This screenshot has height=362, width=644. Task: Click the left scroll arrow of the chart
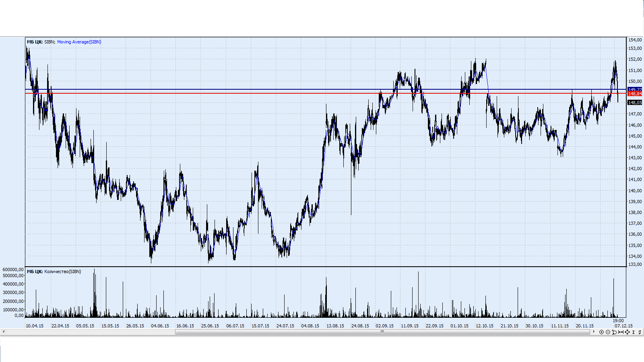[4, 332]
